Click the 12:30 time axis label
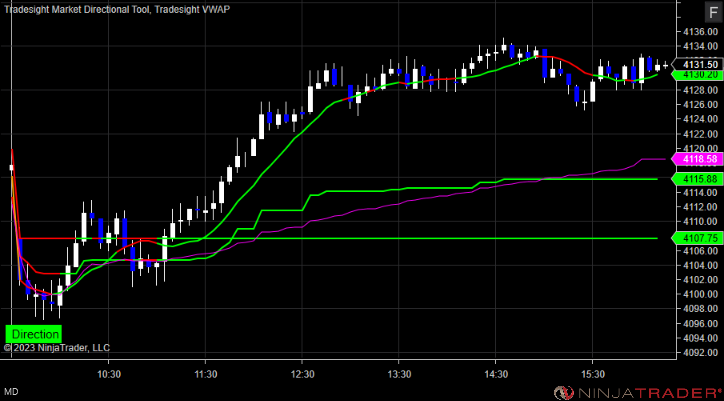The height and width of the screenshot is (401, 724). 302,372
